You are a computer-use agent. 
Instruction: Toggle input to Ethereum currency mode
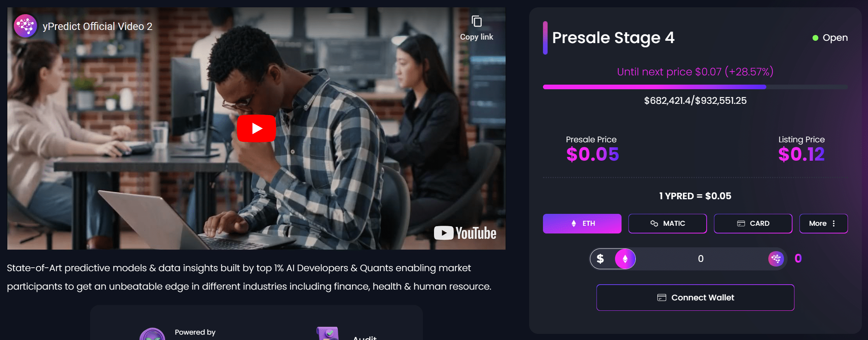coord(625,259)
